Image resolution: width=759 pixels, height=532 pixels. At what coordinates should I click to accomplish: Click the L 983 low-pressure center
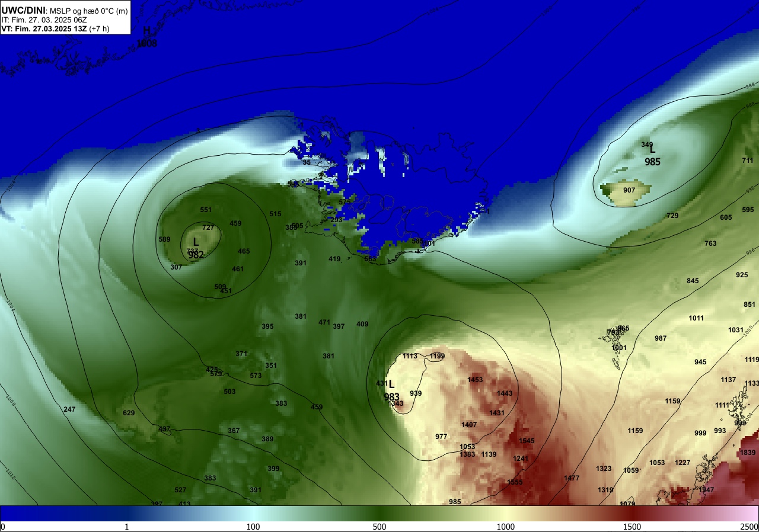click(x=391, y=390)
